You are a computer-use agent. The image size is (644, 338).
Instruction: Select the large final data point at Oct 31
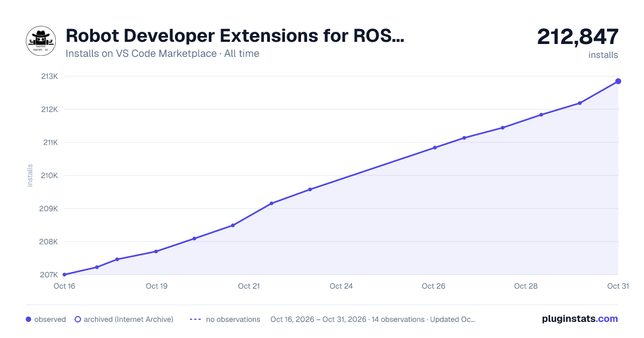pos(618,82)
